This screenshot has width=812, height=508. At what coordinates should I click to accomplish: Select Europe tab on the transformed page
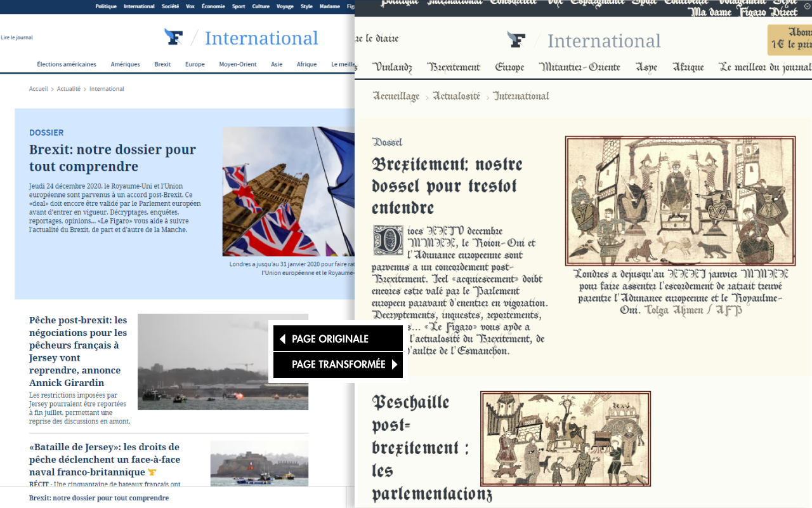pos(509,67)
